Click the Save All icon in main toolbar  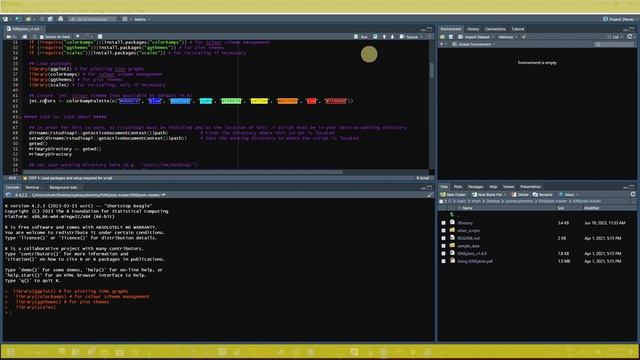[x=50, y=19]
